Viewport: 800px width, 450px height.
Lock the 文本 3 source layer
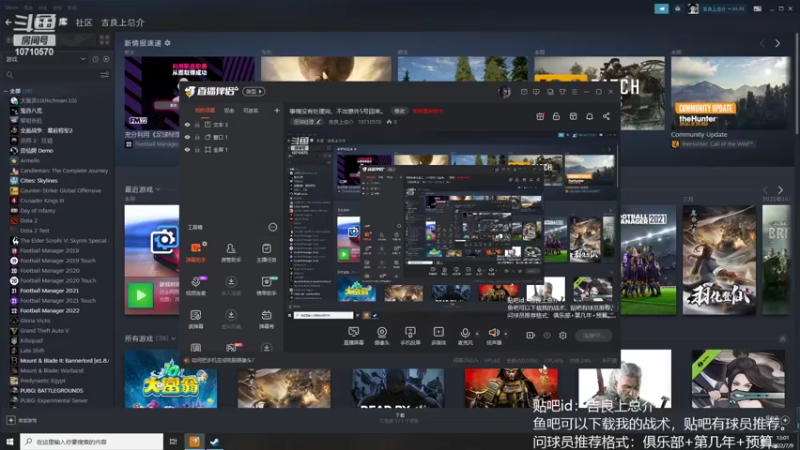[x=197, y=124]
